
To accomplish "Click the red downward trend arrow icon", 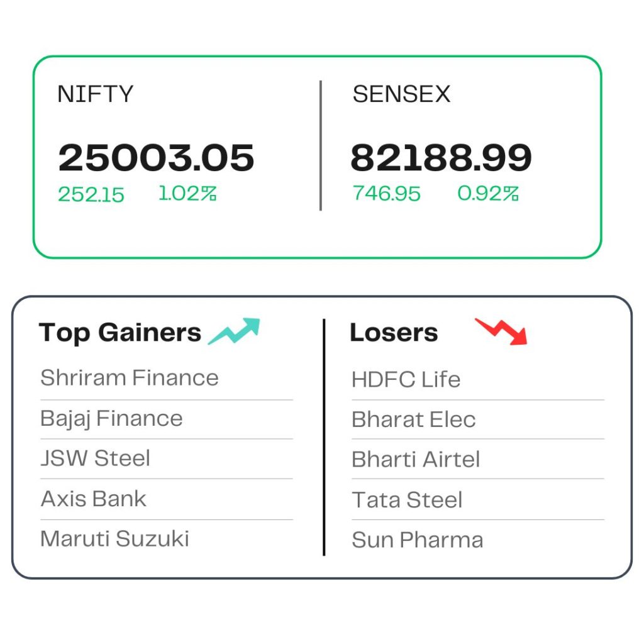I will click(x=501, y=331).
